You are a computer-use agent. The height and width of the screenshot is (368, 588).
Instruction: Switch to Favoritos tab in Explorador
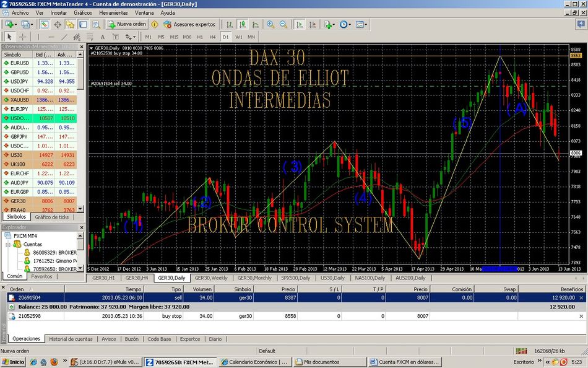pos(41,276)
